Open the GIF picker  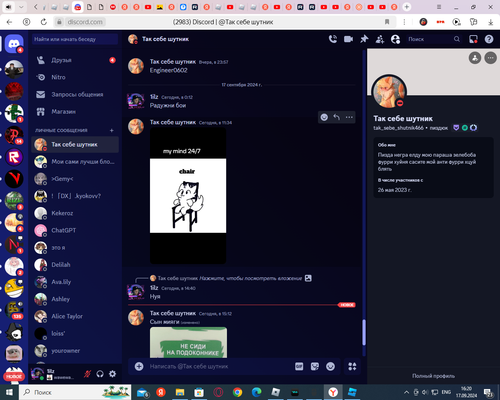(x=299, y=366)
